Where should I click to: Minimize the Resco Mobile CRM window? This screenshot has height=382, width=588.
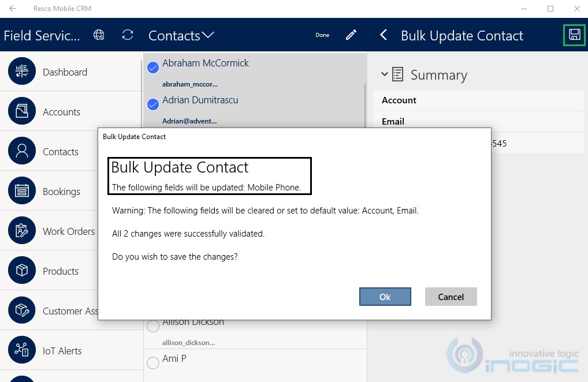pyautogui.click(x=524, y=9)
